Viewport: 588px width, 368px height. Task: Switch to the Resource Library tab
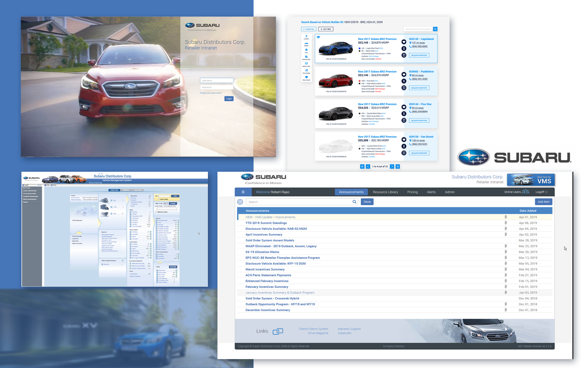(385, 192)
